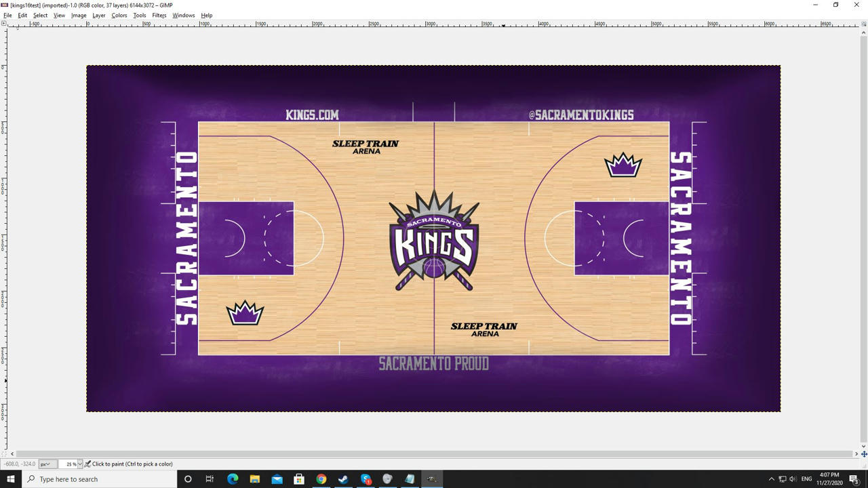The height and width of the screenshot is (488, 868).
Task: Open File Explorer from the taskbar
Action: click(255, 479)
